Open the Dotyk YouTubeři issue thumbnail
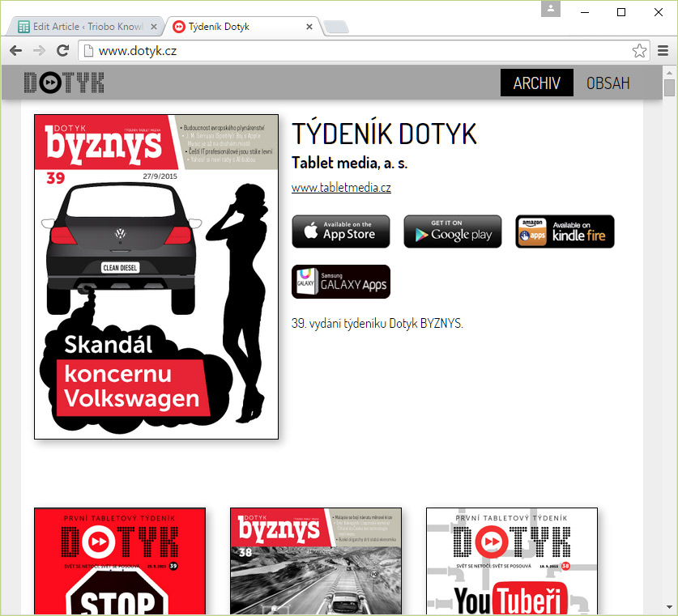 512,562
